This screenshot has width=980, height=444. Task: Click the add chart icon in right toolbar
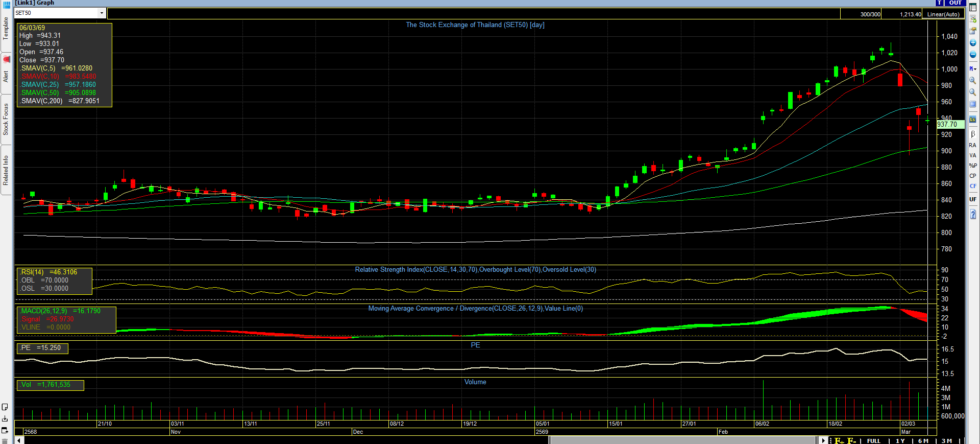click(973, 19)
